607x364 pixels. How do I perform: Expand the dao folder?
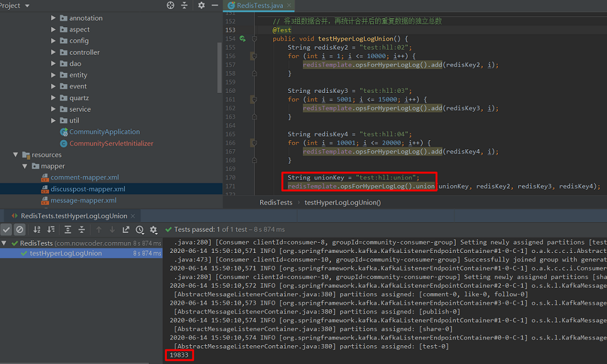point(53,64)
